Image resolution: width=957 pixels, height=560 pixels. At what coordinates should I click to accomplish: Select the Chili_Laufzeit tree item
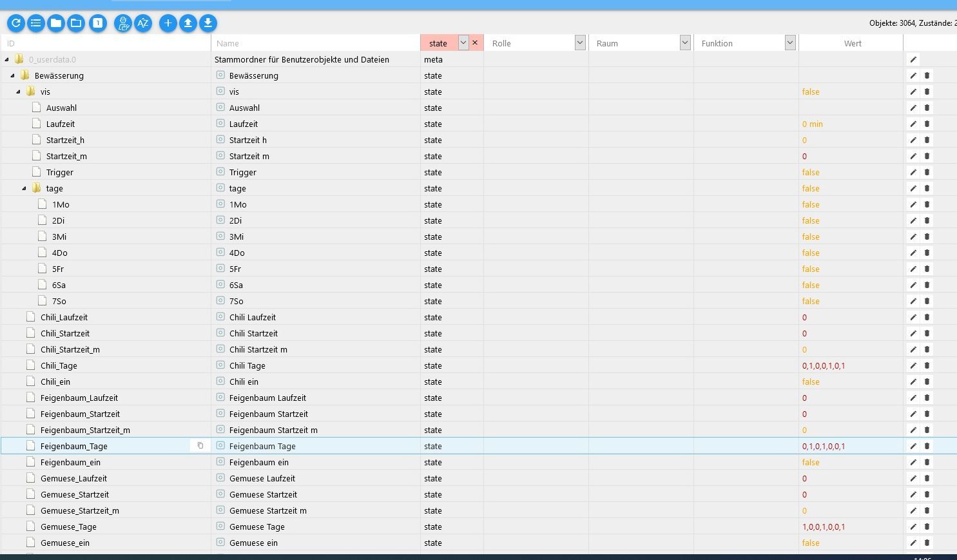pyautogui.click(x=64, y=317)
